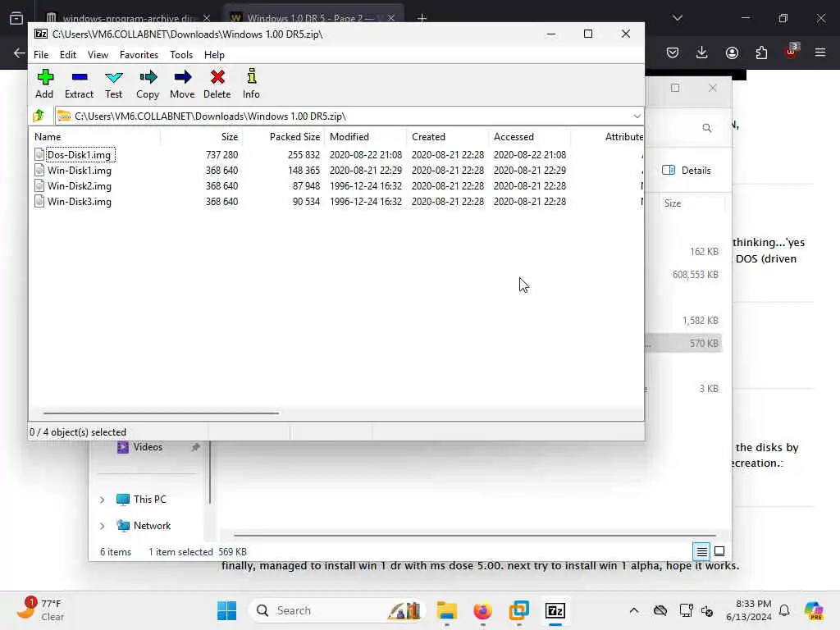Open the File menu

point(41,55)
